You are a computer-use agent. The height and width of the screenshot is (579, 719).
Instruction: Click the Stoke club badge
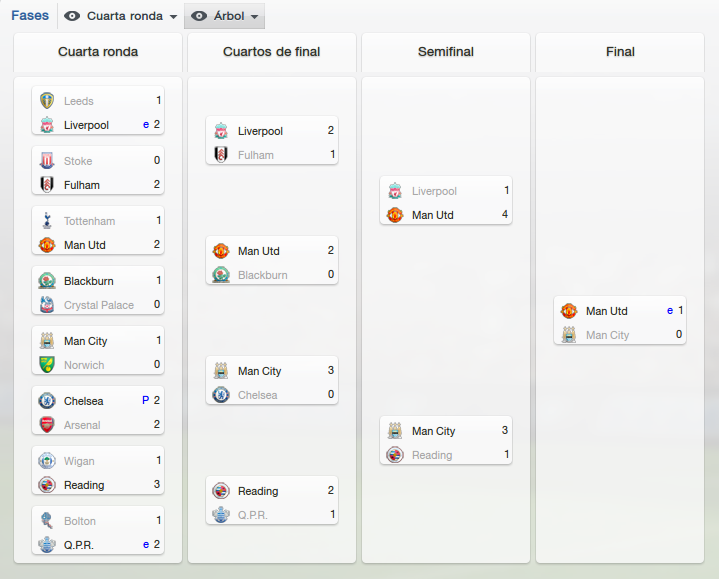coord(47,160)
